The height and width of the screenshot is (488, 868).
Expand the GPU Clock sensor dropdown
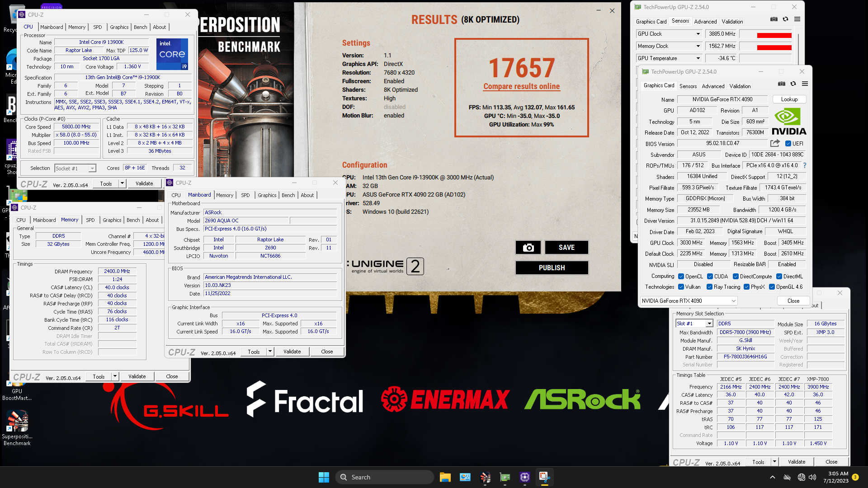698,34
